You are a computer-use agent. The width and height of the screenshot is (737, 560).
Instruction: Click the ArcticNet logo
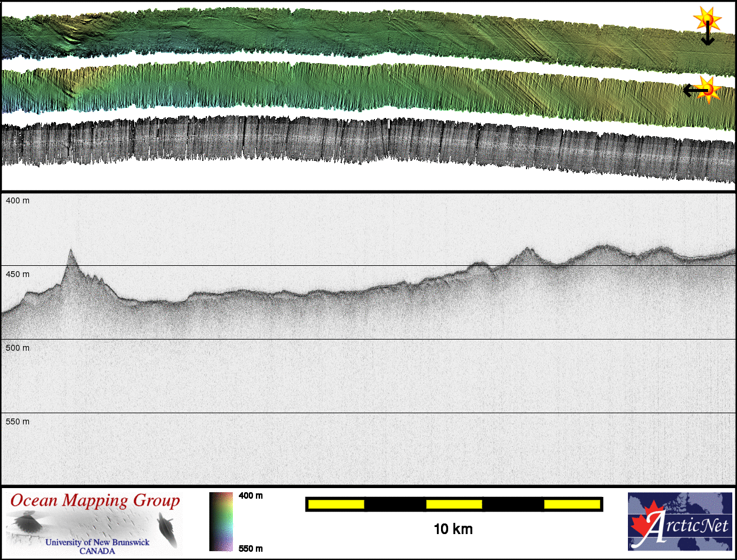click(680, 522)
